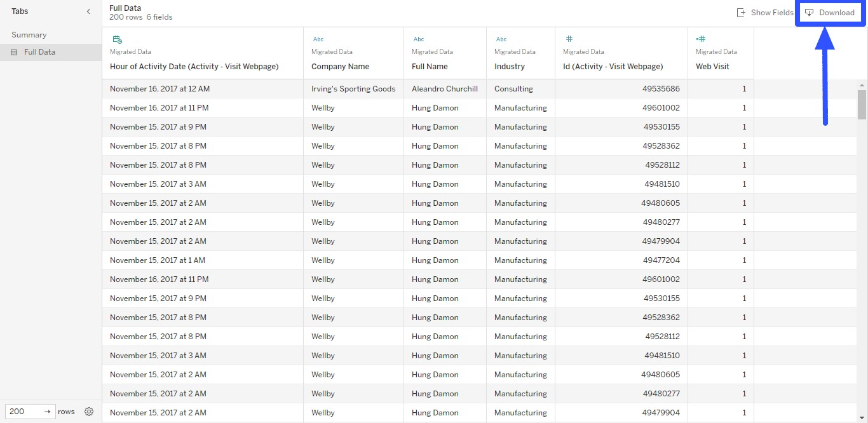
Task: Click the Consulting industry cell
Action: [x=521, y=89]
